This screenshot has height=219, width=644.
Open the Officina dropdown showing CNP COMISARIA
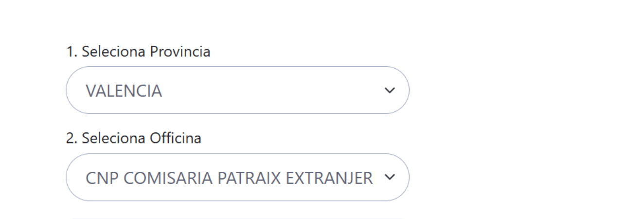pos(237,178)
